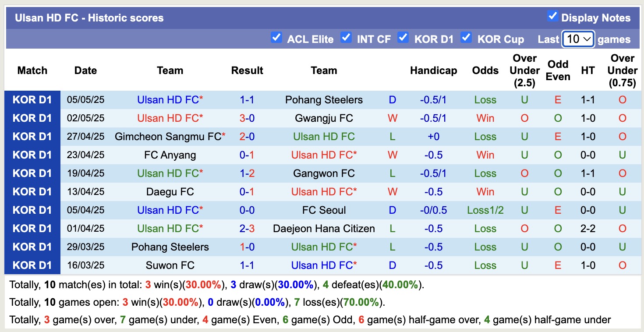
Task: Uncheck the INT CF competition filter
Action: (x=346, y=38)
